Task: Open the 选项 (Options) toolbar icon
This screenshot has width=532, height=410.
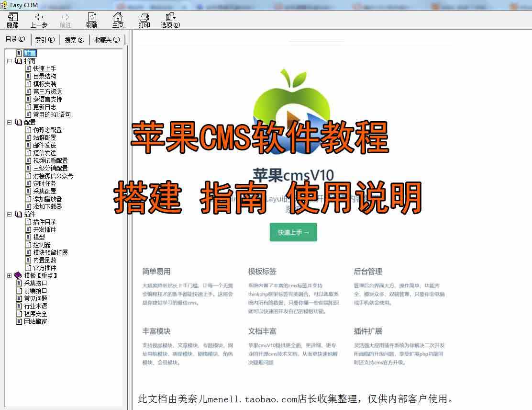Action: [x=170, y=20]
